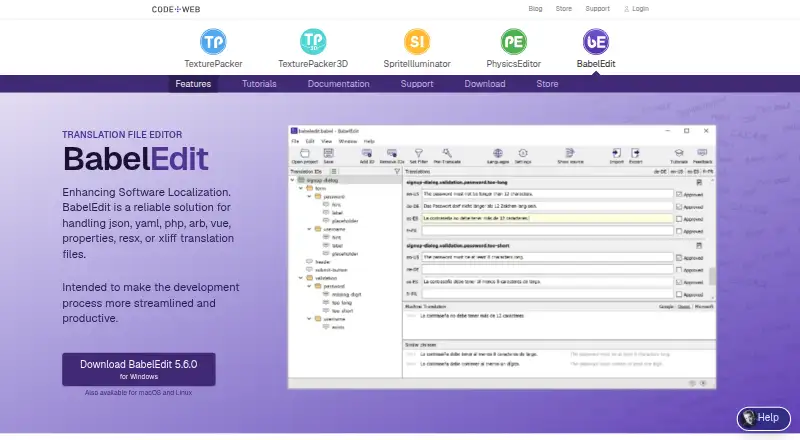Viewport: 800px width, 440px height.
Task: Toggle Approved for es-ES in too-short group
Action: tap(679, 282)
